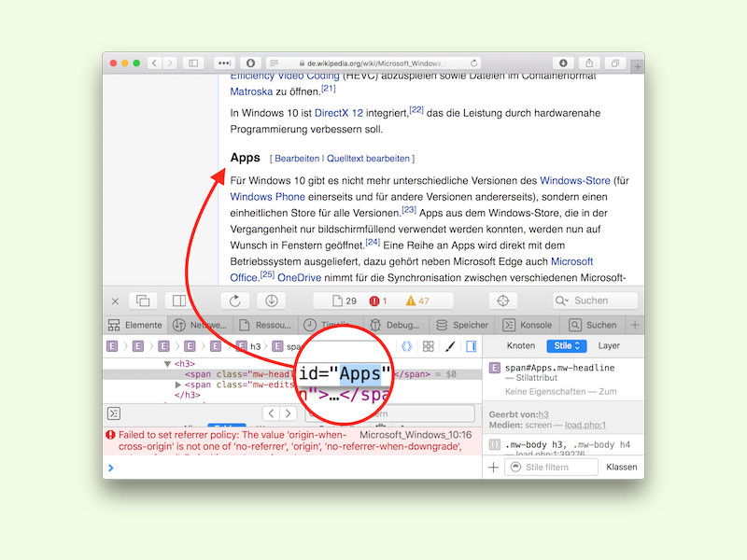747x560 pixels.
Task: Toggle the split console button
Action: tap(114, 413)
